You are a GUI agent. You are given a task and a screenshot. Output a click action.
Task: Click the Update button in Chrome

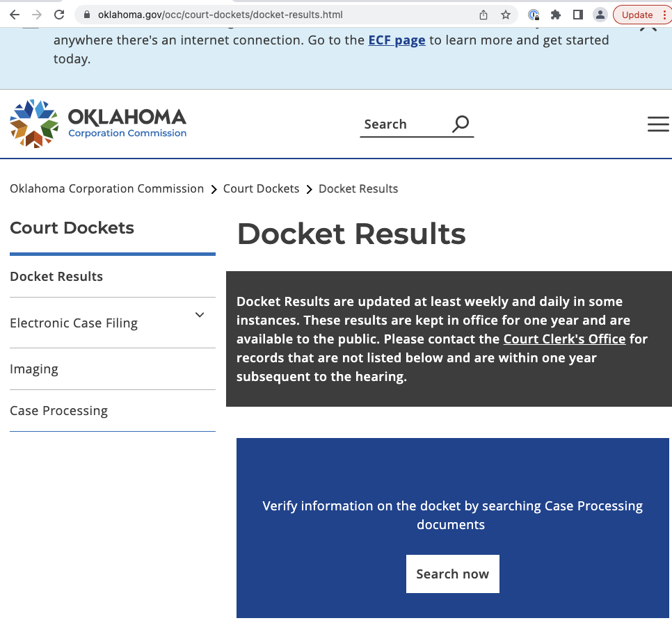[637, 15]
